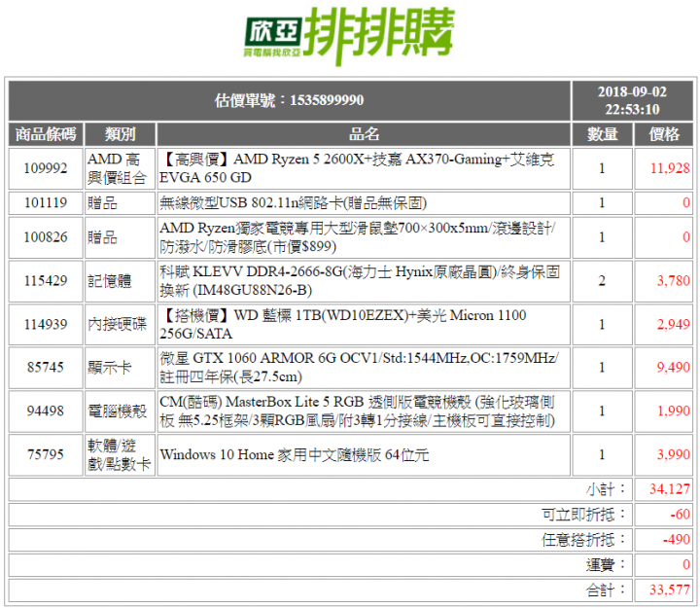The image size is (700, 608).
Task: Click the 無線微型USB 802.11n網路卡 item
Action: (293, 202)
